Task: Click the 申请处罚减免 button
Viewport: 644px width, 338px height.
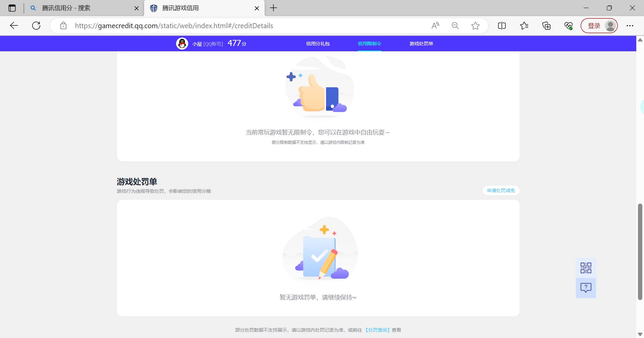Action: [500, 190]
